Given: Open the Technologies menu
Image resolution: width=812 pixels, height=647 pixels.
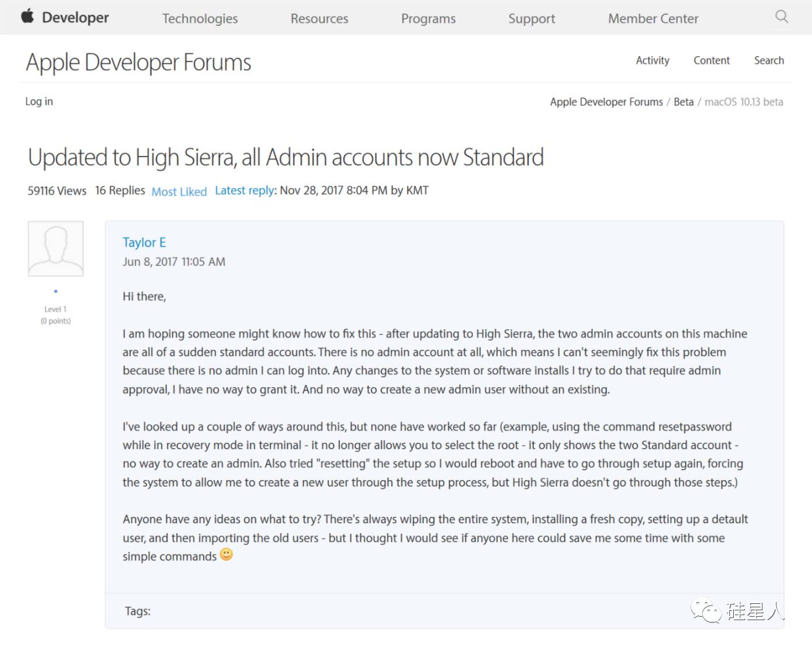Looking at the screenshot, I should [200, 19].
